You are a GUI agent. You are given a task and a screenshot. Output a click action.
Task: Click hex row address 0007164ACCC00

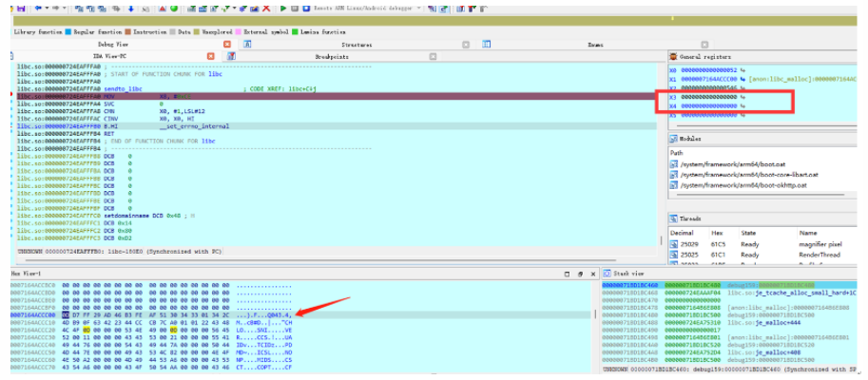tap(33, 314)
